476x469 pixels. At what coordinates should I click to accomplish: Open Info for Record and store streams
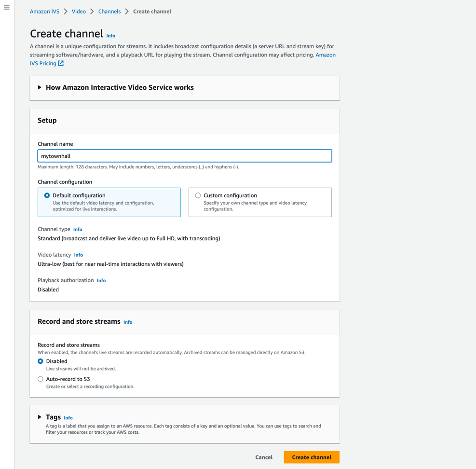click(x=127, y=322)
